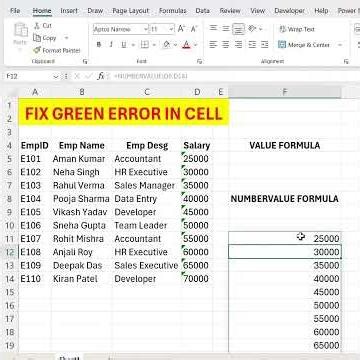Viewport: 360px width, 360px height.
Task: Select cell containing Aman Kumar
Action: coord(81,159)
